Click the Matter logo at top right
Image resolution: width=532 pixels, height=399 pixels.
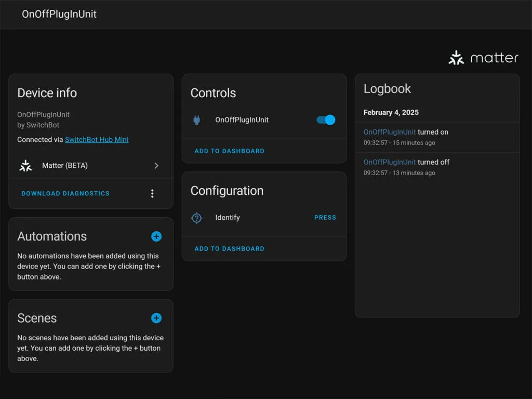pyautogui.click(x=483, y=58)
